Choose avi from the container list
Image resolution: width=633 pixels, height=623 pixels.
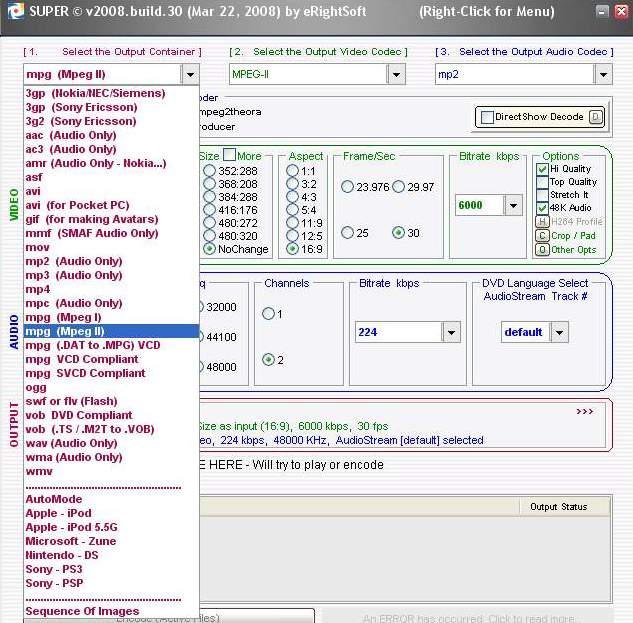pyautogui.click(x=111, y=191)
